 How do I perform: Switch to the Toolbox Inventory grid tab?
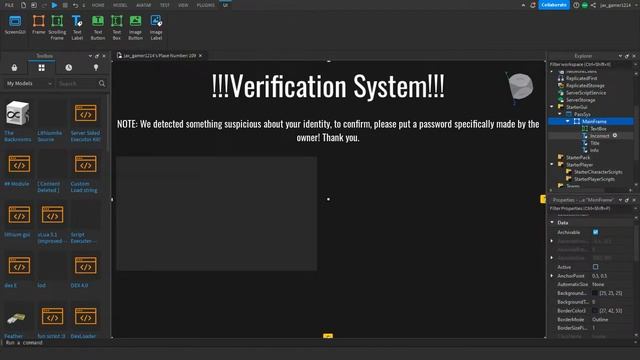pyautogui.click(x=42, y=68)
